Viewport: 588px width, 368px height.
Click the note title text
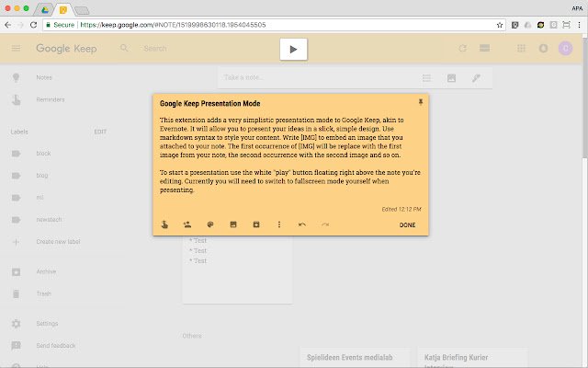(210, 104)
